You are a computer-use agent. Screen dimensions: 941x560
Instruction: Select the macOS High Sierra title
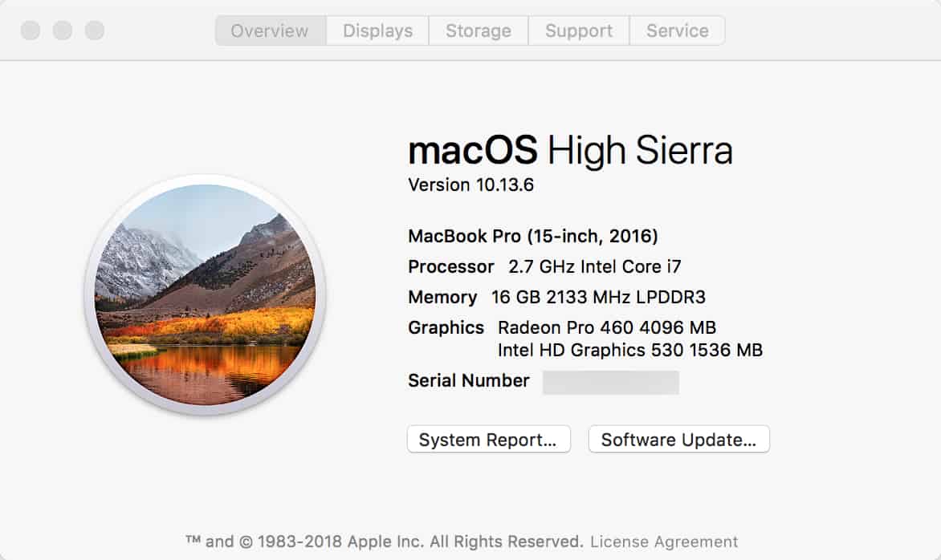(x=570, y=151)
